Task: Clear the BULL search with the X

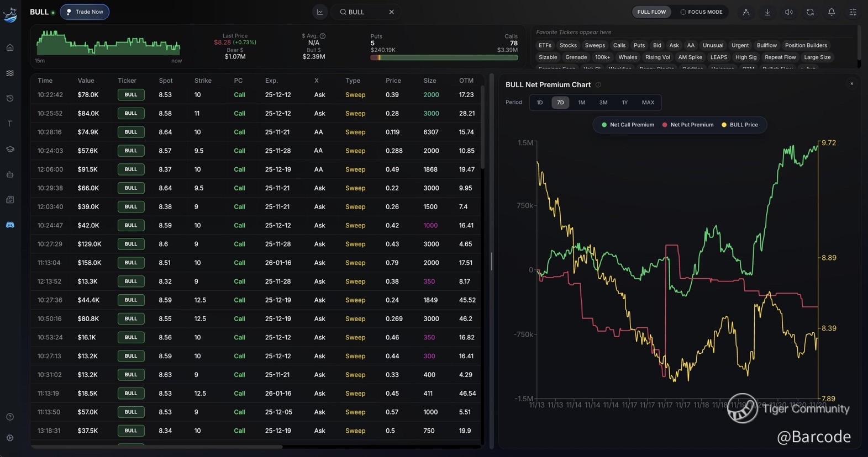Action: (391, 12)
